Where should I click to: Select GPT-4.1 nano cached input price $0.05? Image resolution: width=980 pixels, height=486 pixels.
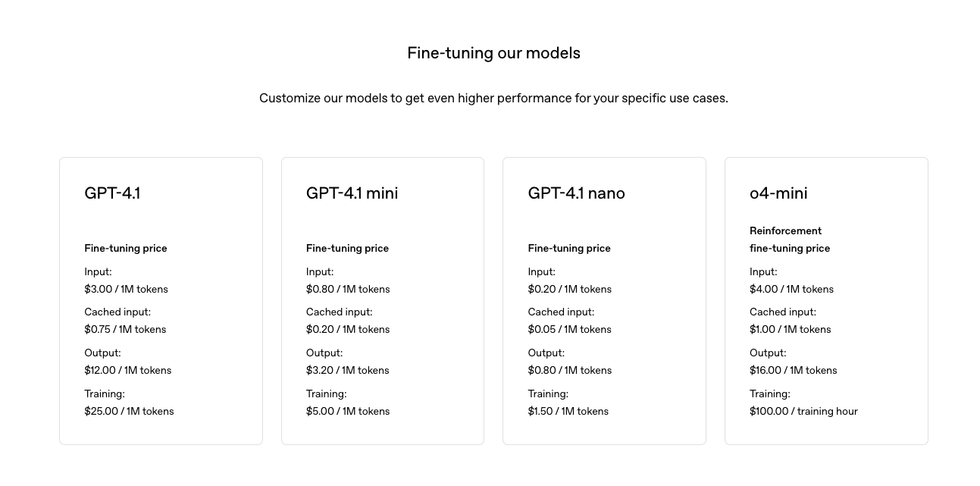coord(569,330)
